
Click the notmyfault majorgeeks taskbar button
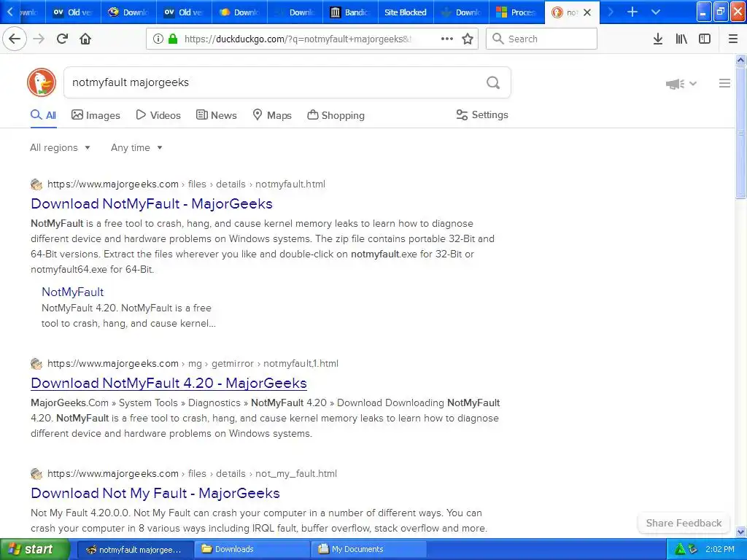coord(135,550)
